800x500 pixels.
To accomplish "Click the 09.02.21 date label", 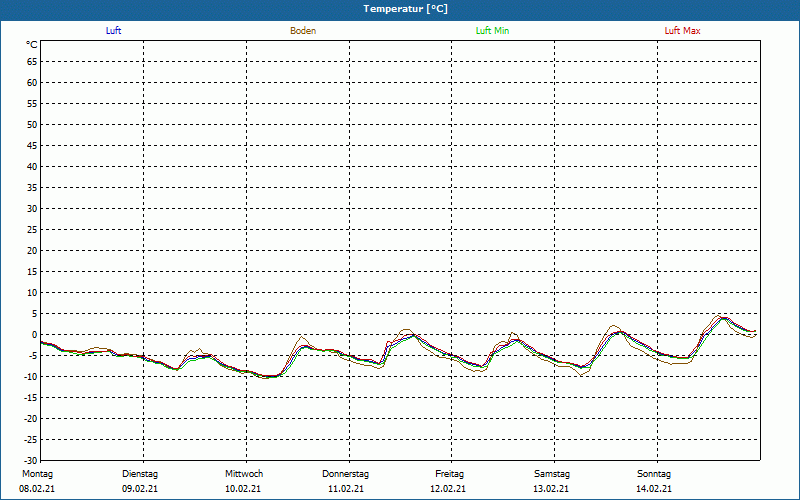I will tap(140, 489).
